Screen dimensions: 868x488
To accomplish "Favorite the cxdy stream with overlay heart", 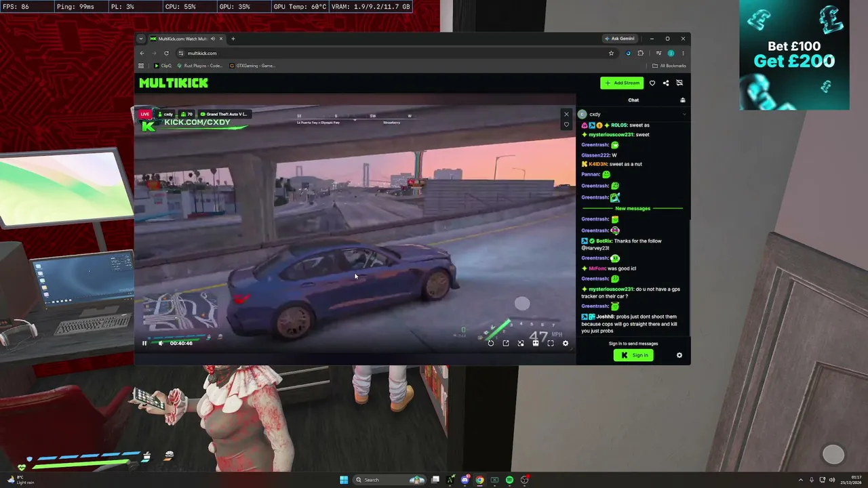I will pyautogui.click(x=566, y=125).
